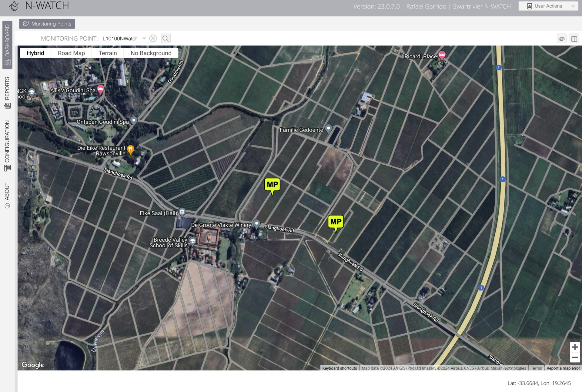This screenshot has width=582, height=392.
Task: Clear the selected monitoring point
Action: point(153,39)
